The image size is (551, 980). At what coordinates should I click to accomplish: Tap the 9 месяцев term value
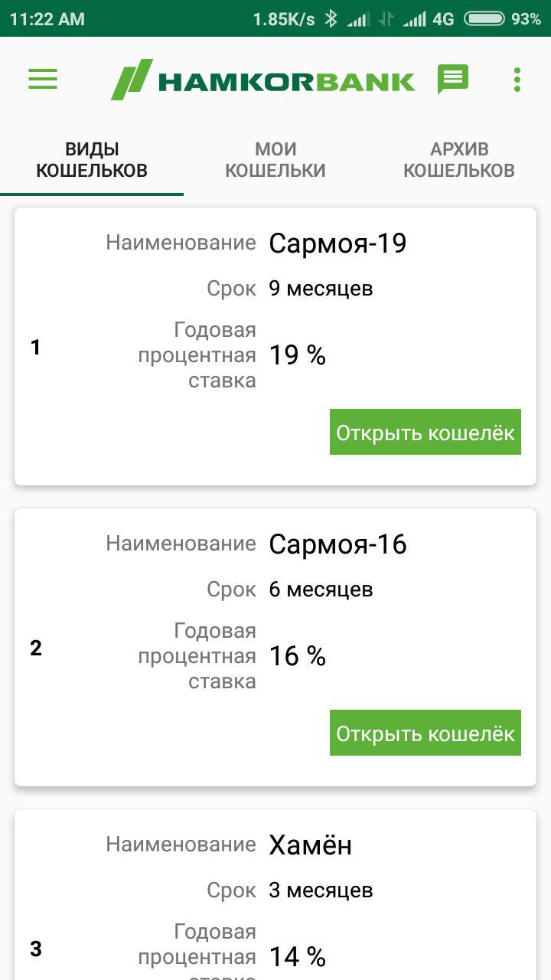[x=321, y=289]
